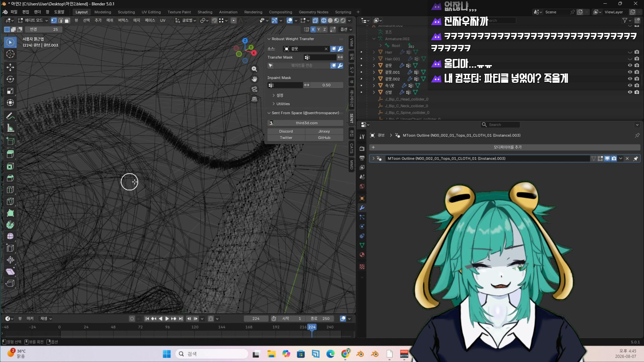Toggle MToon Outline modifier render visibility
Image resolution: width=644 pixels, height=362 pixels.
614,159
